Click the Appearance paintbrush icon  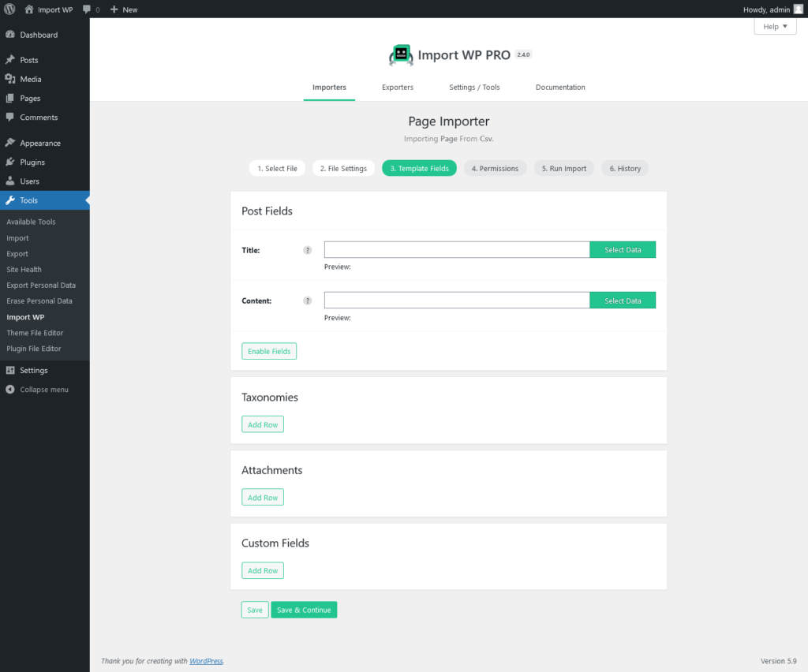[9, 143]
